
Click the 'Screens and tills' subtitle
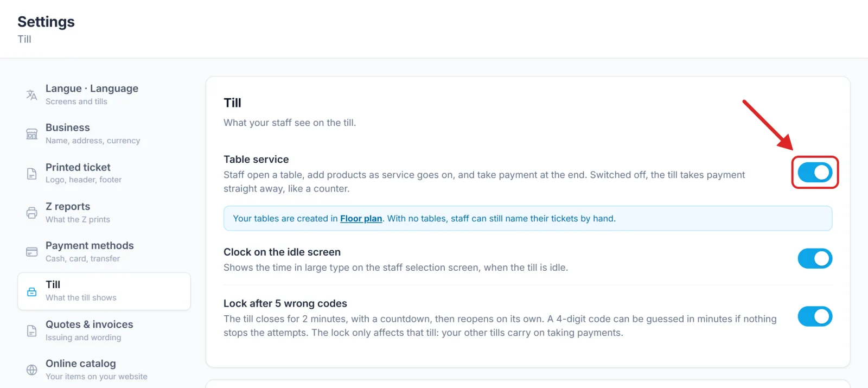click(x=76, y=101)
